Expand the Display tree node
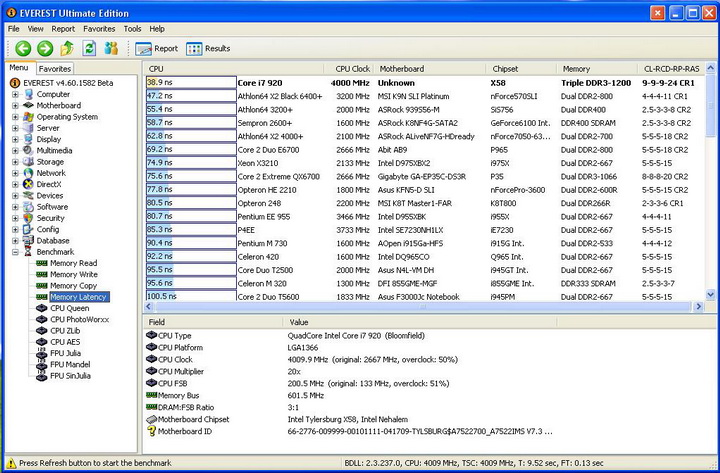 (x=15, y=139)
